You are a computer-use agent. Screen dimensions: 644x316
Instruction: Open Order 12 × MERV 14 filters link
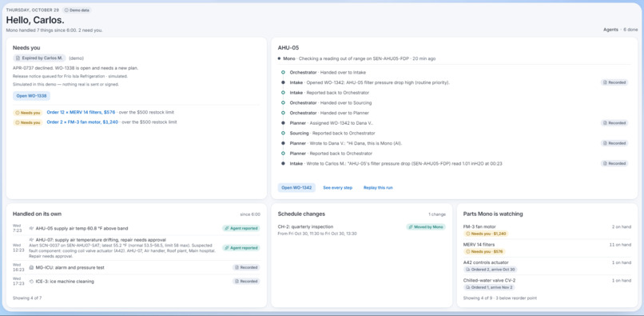coord(81,112)
